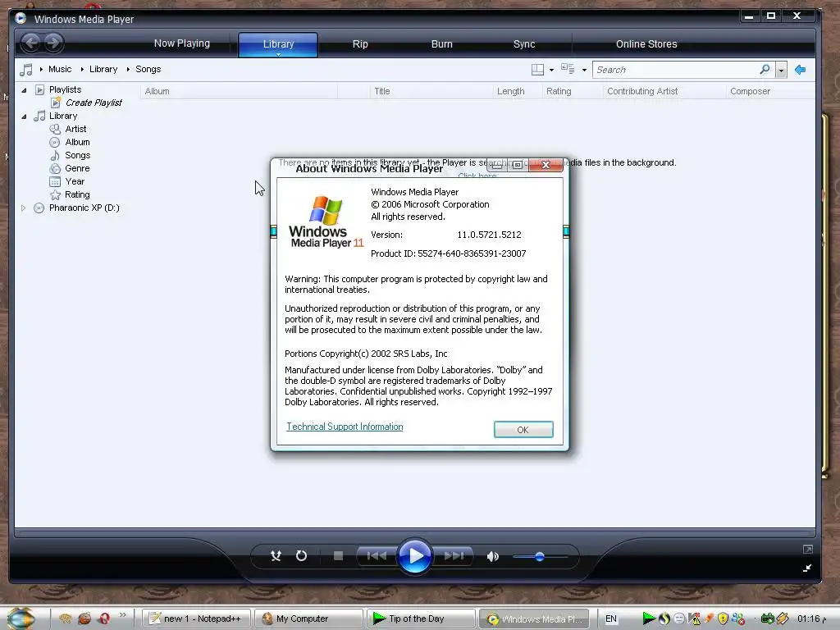840x630 pixels.
Task: Collapse the Playlists tree node
Action: [24, 90]
